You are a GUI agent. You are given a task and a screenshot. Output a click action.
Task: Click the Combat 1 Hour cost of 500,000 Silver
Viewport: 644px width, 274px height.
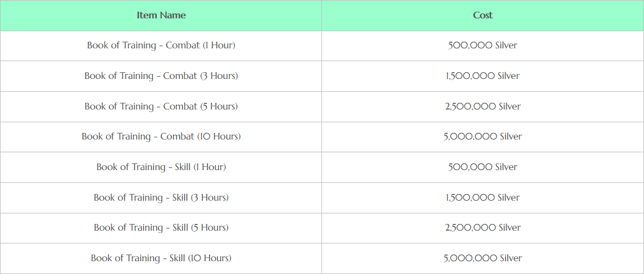coord(483,46)
